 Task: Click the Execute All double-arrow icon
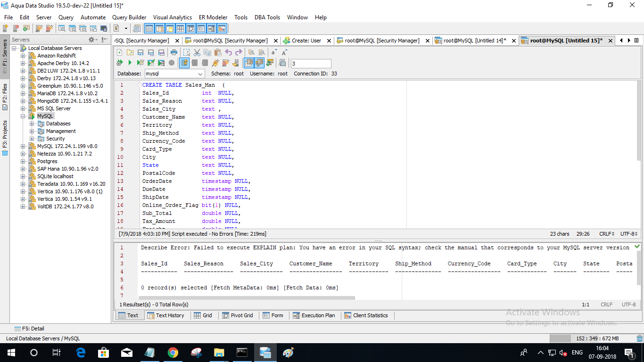[x=119, y=63]
